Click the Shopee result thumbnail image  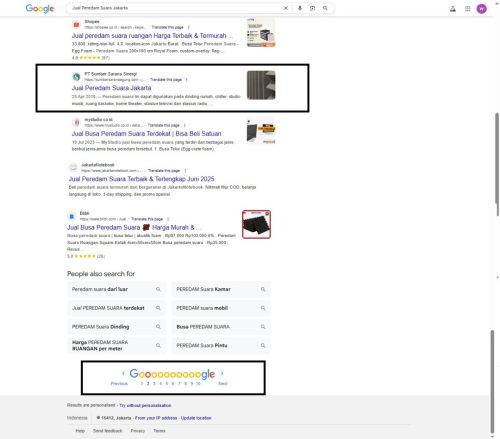(x=261, y=32)
